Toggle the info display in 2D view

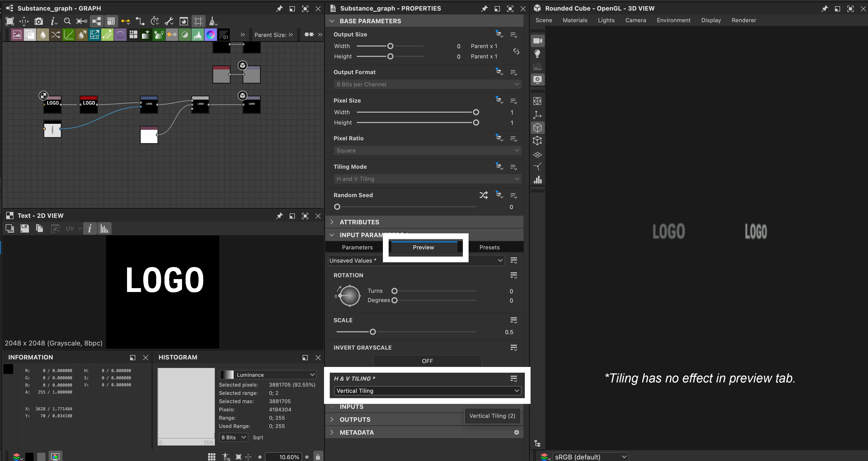[90, 229]
